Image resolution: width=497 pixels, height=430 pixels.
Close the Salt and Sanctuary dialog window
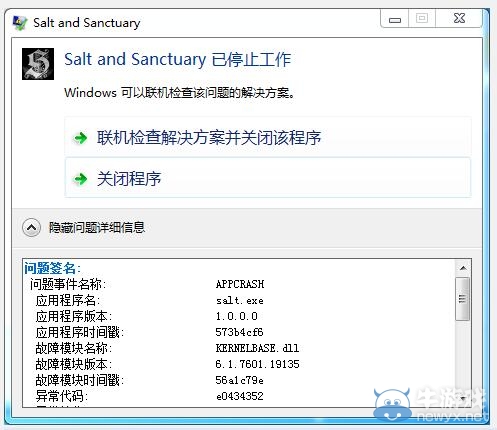point(459,18)
